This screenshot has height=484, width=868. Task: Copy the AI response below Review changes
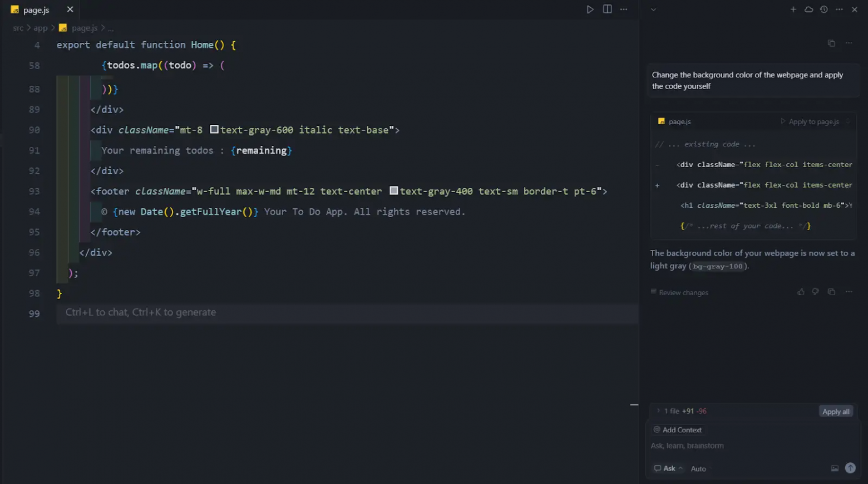point(831,292)
